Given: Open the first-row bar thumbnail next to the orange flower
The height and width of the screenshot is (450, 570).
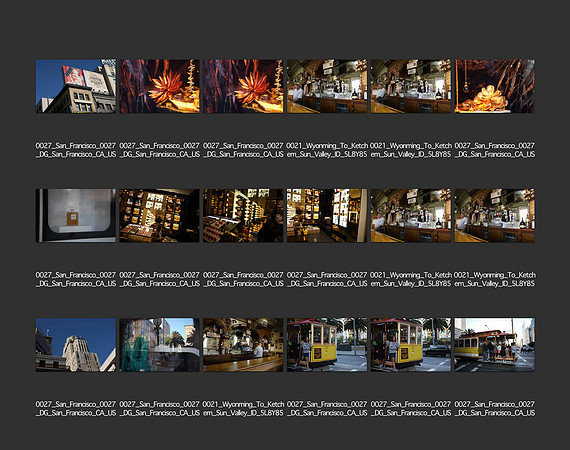Looking at the screenshot, I should [327, 86].
